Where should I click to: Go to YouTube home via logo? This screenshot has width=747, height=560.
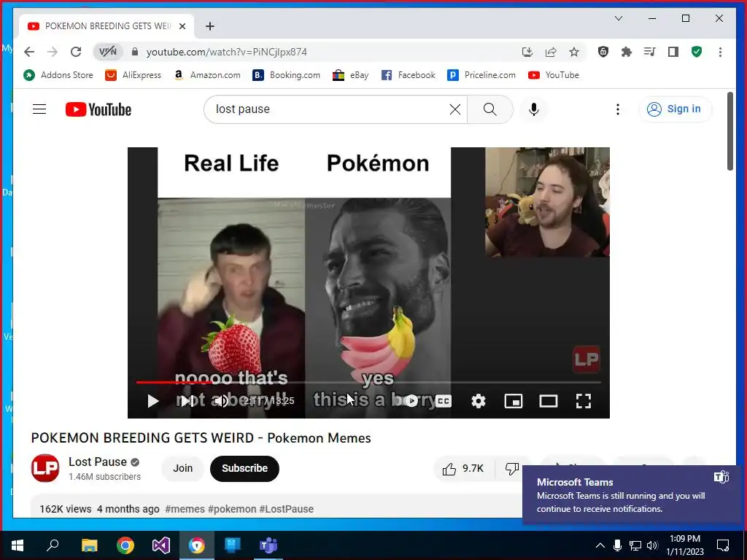point(98,109)
